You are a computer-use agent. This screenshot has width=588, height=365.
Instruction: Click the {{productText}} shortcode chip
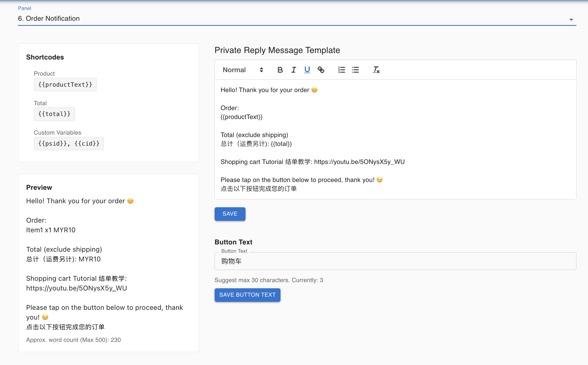(65, 85)
